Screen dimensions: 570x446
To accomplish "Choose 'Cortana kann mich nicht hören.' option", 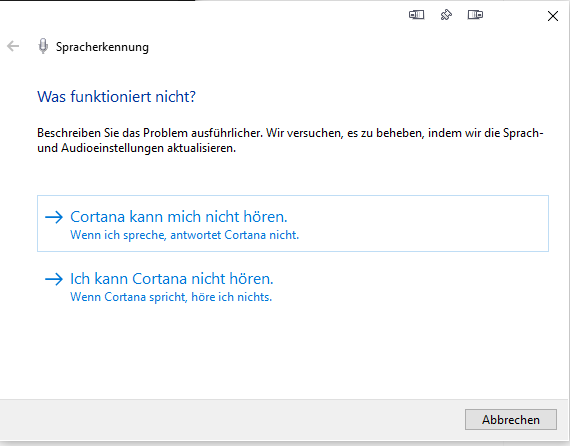I will pos(293,223).
